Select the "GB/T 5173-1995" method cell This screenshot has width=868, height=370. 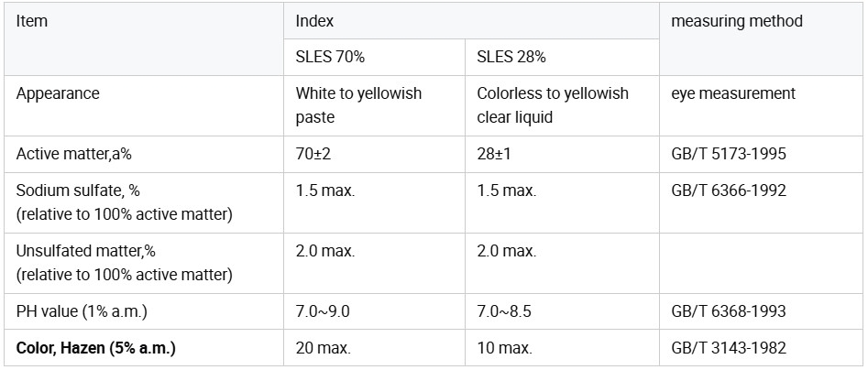(729, 154)
